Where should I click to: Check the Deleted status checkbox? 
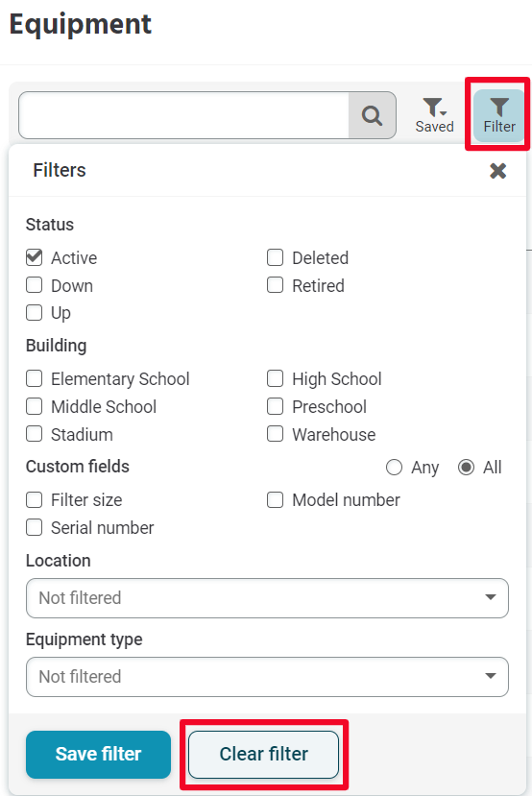(x=276, y=257)
